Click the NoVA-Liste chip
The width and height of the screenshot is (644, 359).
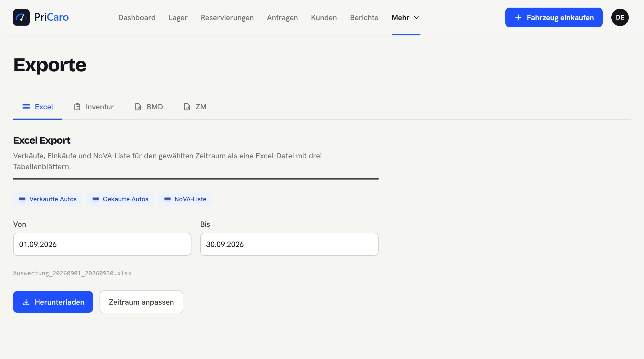(185, 199)
